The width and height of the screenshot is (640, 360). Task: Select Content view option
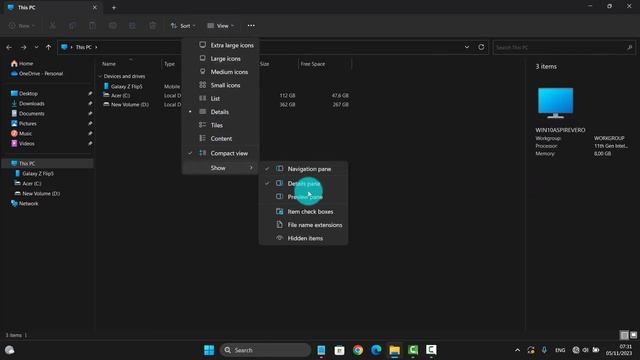(x=221, y=139)
